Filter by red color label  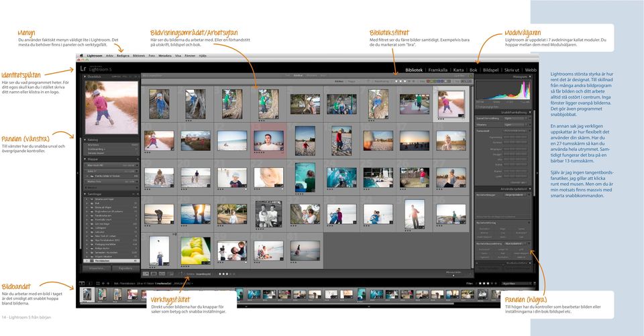pyautogui.click(x=429, y=81)
